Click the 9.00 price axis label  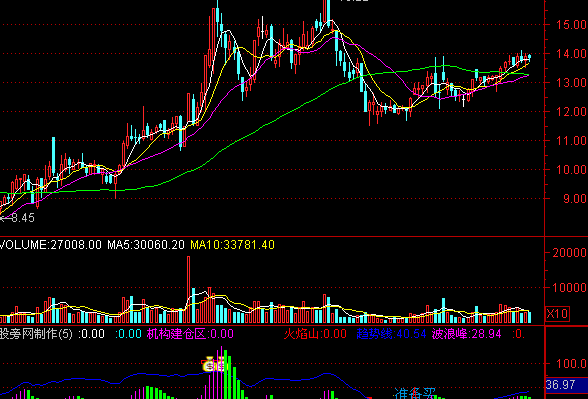[x=575, y=198]
